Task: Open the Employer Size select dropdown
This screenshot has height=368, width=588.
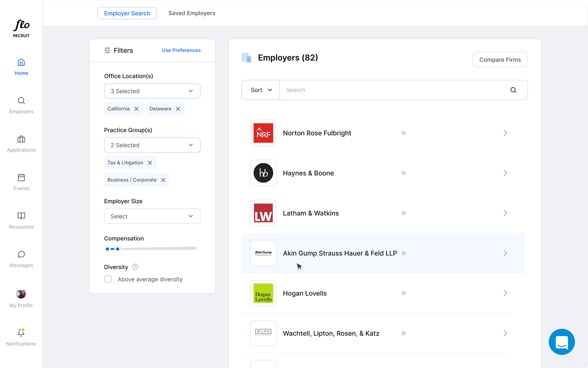Action: click(x=152, y=216)
